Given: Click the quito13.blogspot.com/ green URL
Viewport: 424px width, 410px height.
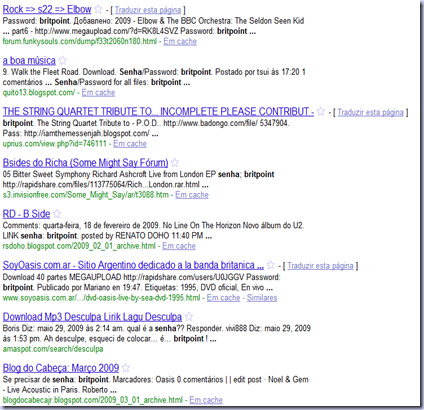Looking at the screenshot, I should tap(39, 93).
